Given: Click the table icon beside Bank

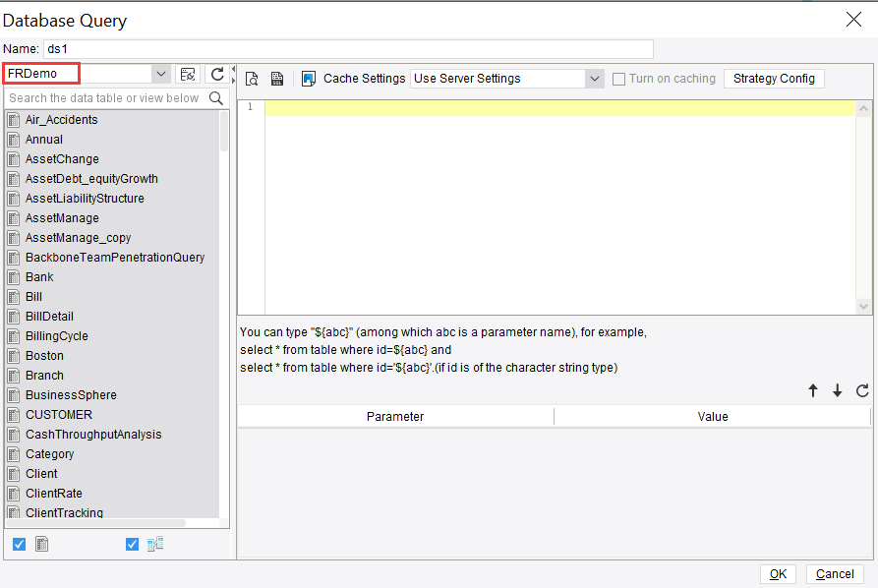Looking at the screenshot, I should tap(14, 277).
